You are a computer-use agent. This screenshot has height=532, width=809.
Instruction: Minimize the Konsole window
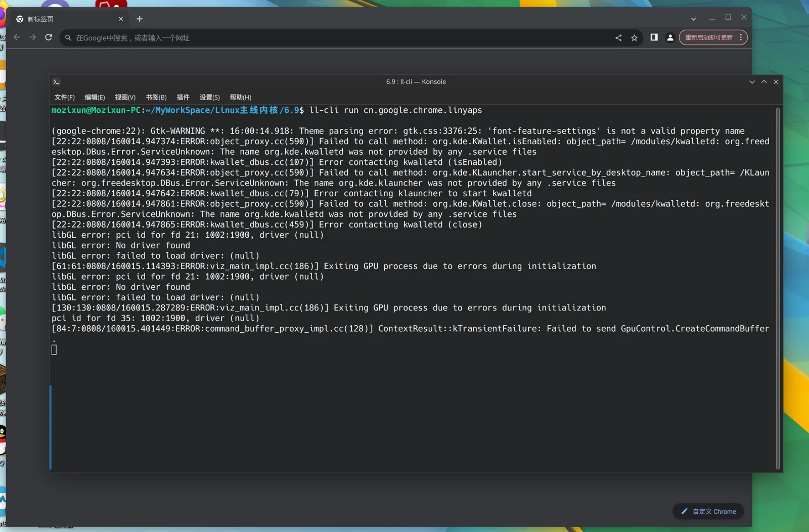(x=752, y=82)
